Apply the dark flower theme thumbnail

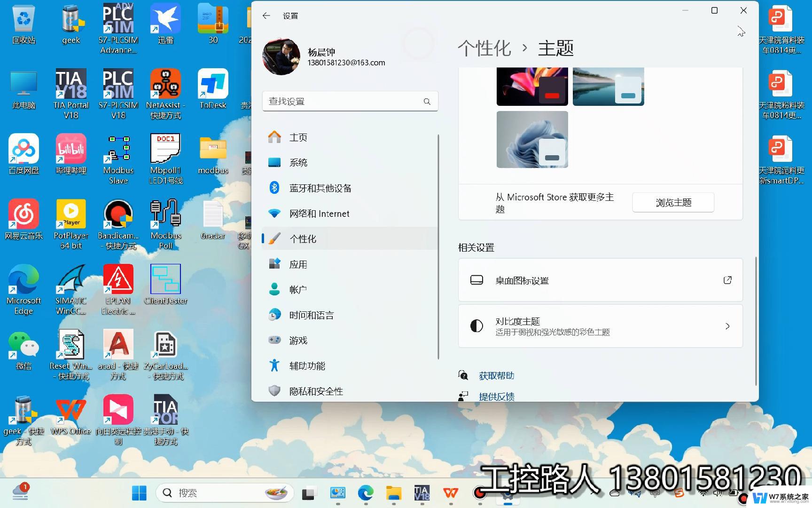pos(532,87)
